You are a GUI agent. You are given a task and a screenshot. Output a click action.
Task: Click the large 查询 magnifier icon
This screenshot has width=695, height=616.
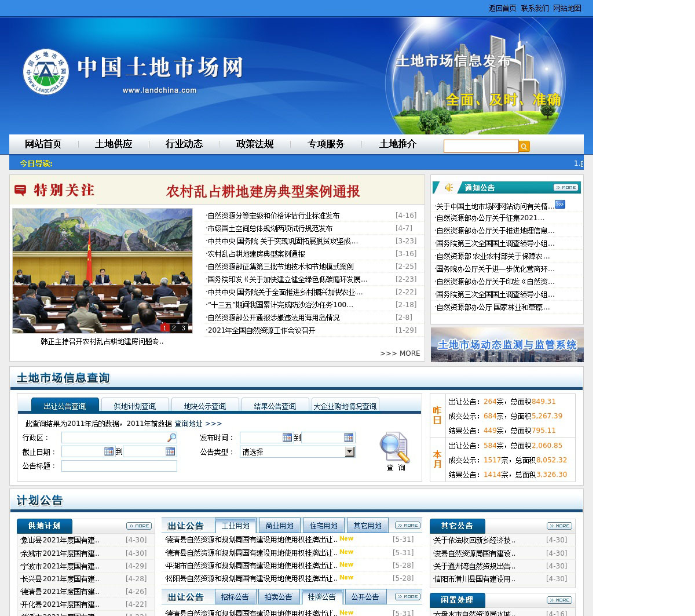pyautogui.click(x=395, y=449)
